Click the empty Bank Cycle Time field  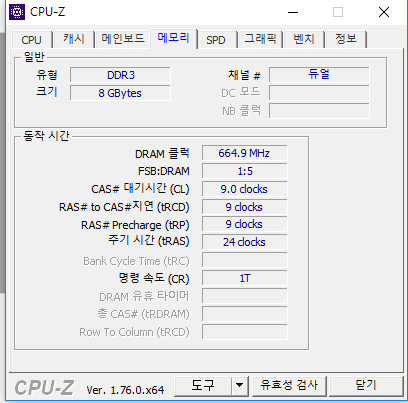[x=244, y=260]
